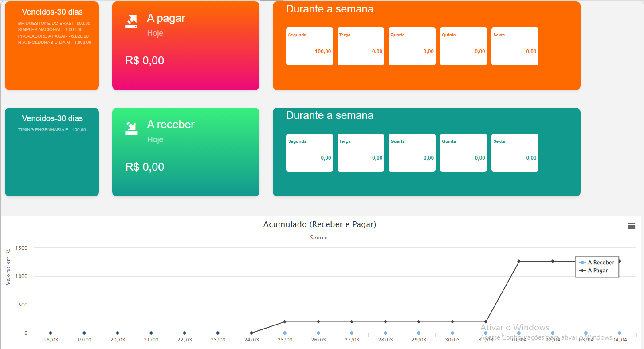644x349 pixels.
Task: Select the Segunda card showing 100,00
Action: pyautogui.click(x=309, y=47)
